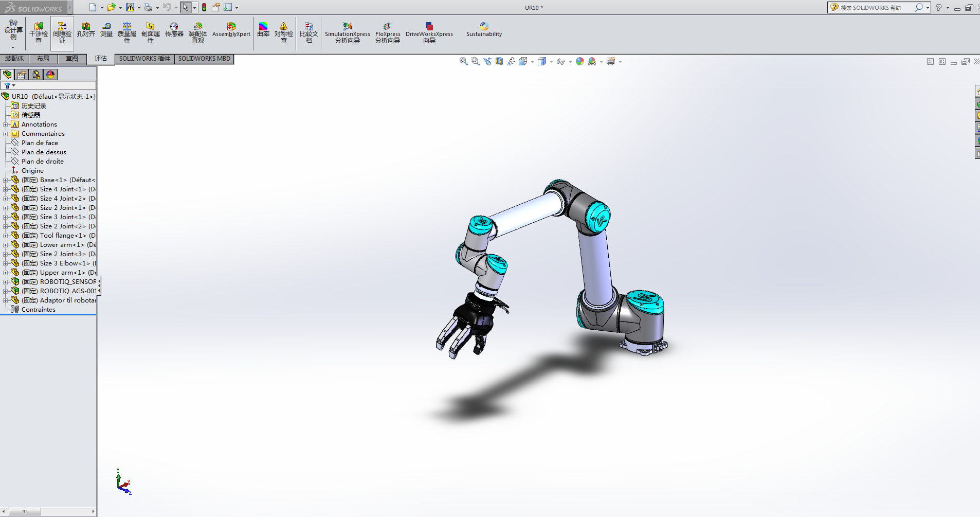
Task: Open the display style cube
Action: [542, 61]
